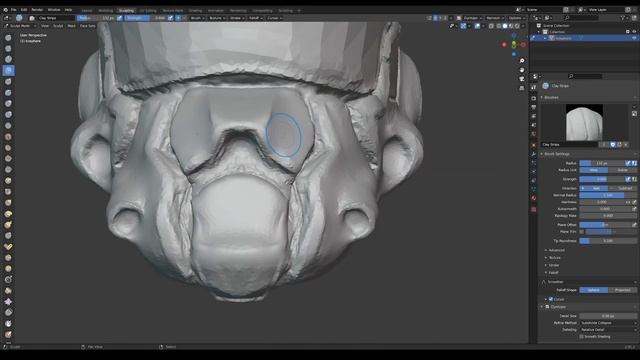Switch to wireframe viewport shading
Viewport: 640px width, 360px height.
click(x=499, y=26)
